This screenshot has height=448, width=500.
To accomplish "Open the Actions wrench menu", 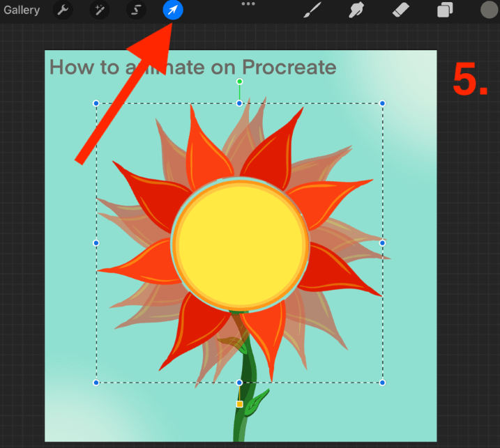I will point(63,10).
